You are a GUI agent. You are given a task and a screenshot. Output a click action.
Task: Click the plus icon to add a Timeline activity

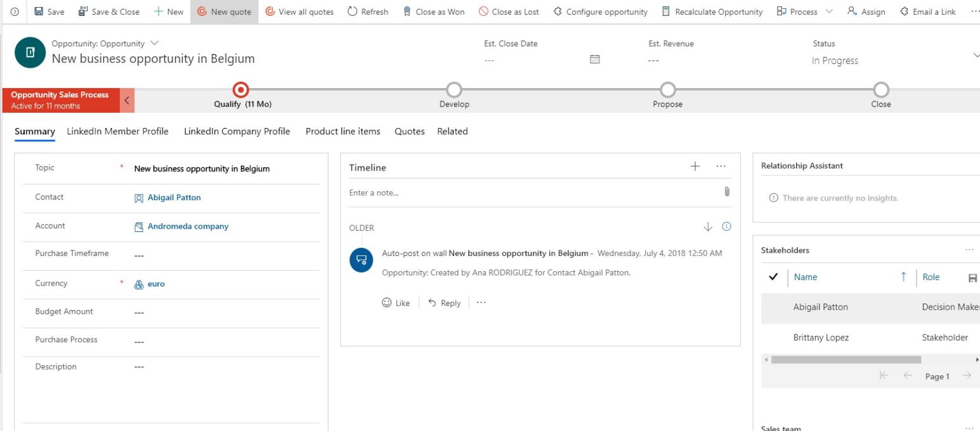[695, 166]
